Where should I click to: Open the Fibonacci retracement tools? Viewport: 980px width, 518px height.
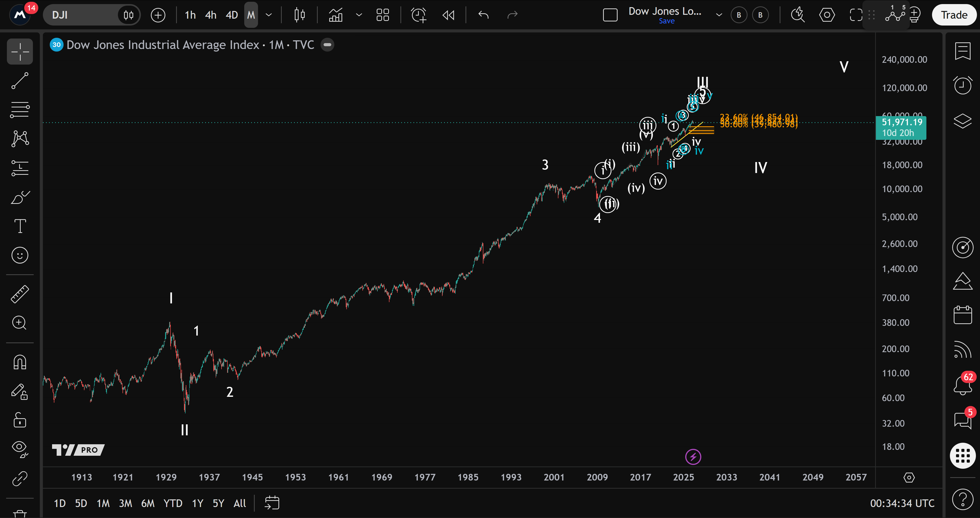(20, 109)
